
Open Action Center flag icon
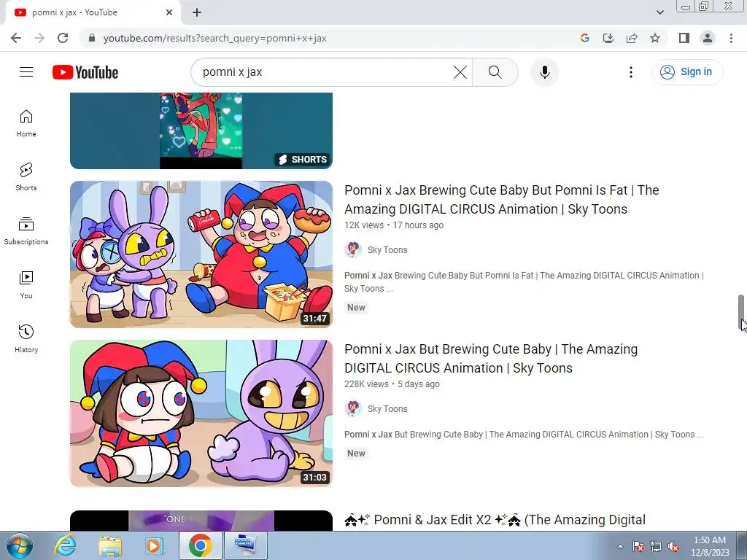pyautogui.click(x=638, y=546)
